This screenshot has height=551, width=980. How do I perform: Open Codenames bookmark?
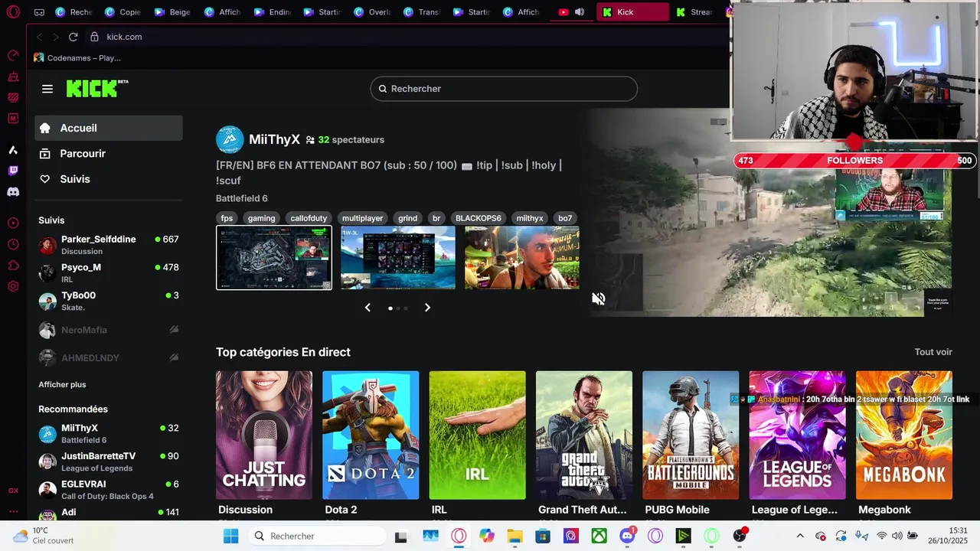[77, 58]
